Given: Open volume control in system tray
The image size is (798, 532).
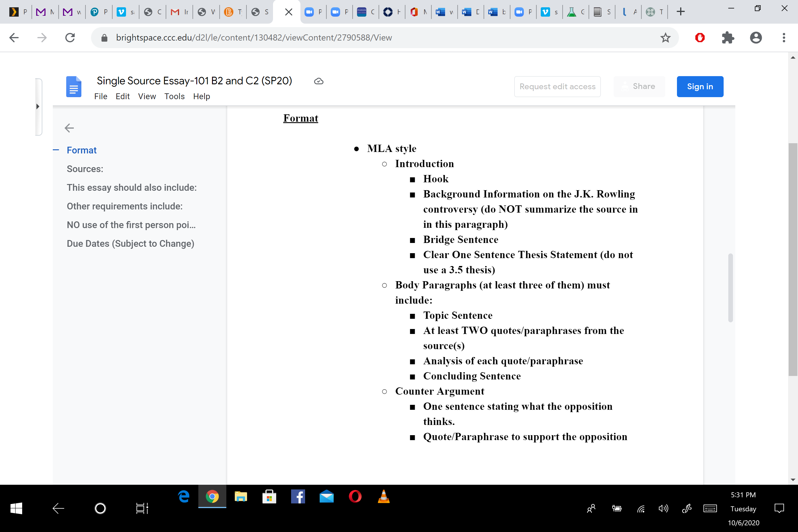Looking at the screenshot, I should tap(663, 508).
